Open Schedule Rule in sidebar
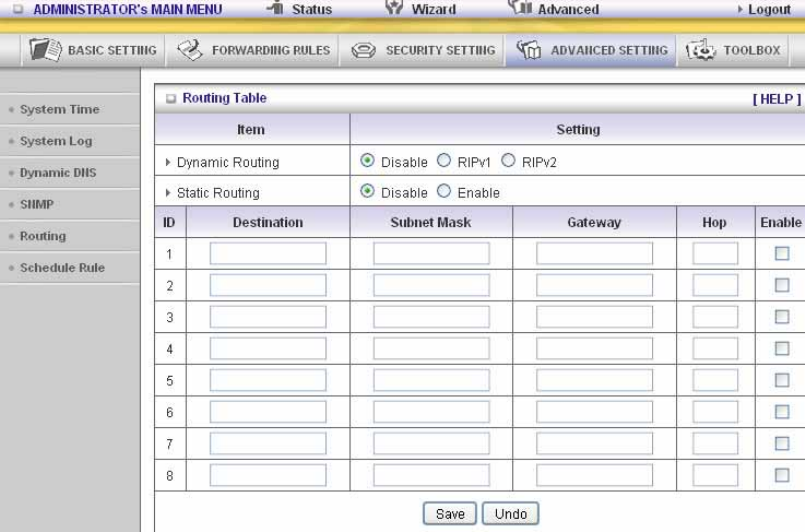This screenshot has height=532, width=805. 62,268
